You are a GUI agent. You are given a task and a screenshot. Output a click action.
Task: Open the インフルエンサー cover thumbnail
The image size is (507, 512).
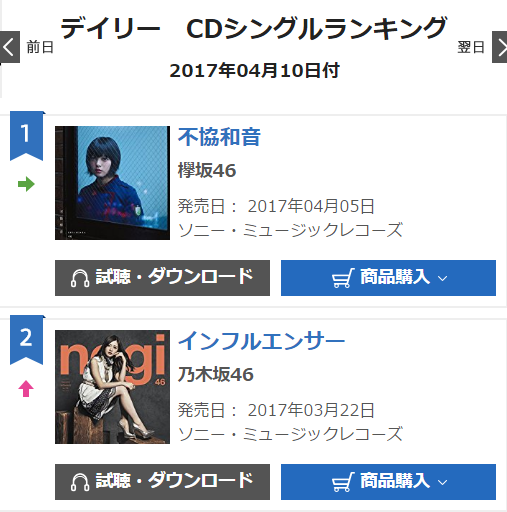pos(112,387)
